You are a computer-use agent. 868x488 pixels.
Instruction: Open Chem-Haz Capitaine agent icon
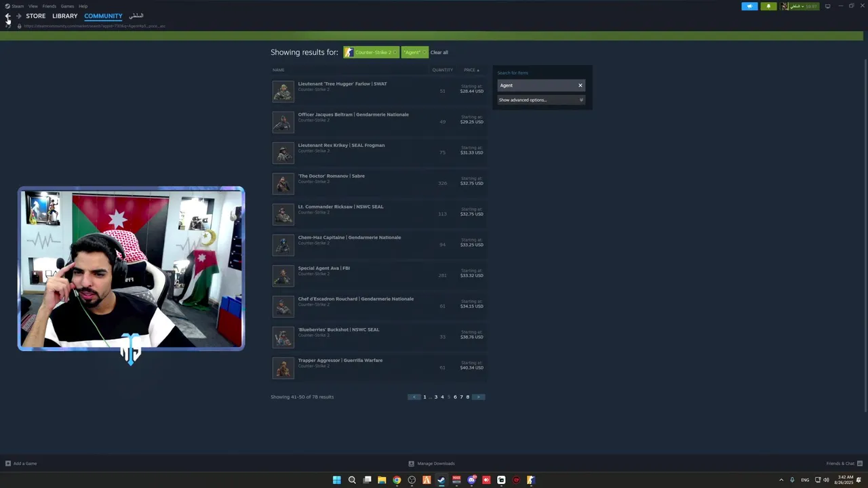(x=283, y=245)
